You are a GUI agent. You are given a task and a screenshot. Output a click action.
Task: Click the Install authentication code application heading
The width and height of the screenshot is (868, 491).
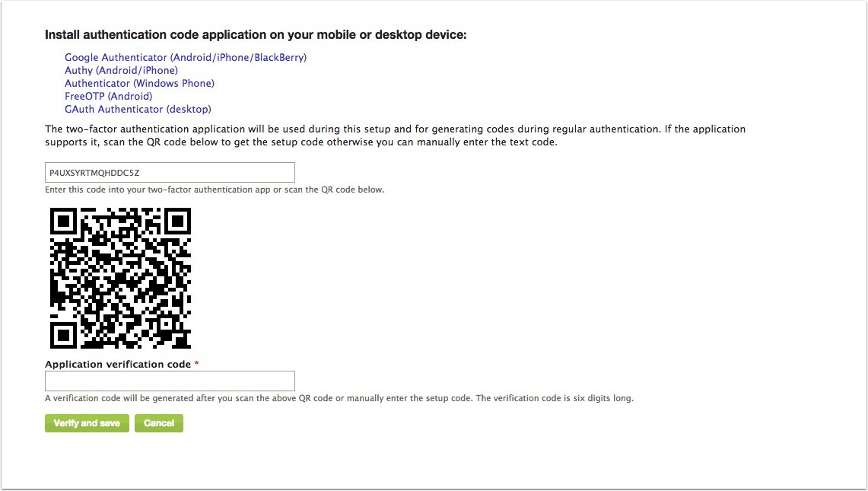pyautogui.click(x=256, y=35)
